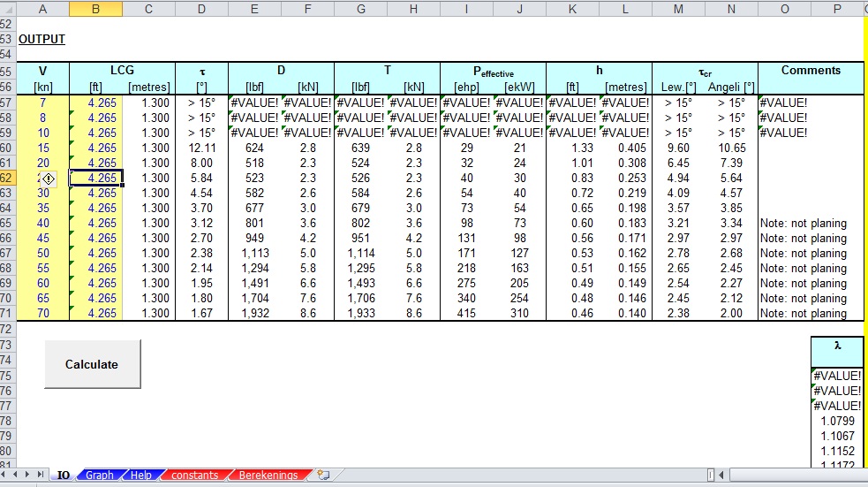This screenshot has height=487, width=868.
Task: Click the error warning icon in row 62
Action: pyautogui.click(x=49, y=178)
